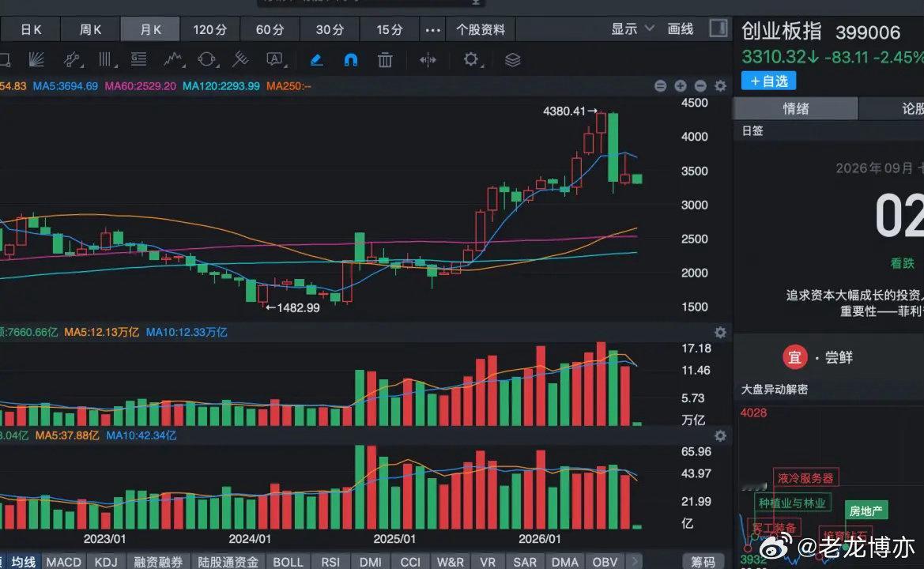Open 个股资料 stock info tab

tap(481, 29)
